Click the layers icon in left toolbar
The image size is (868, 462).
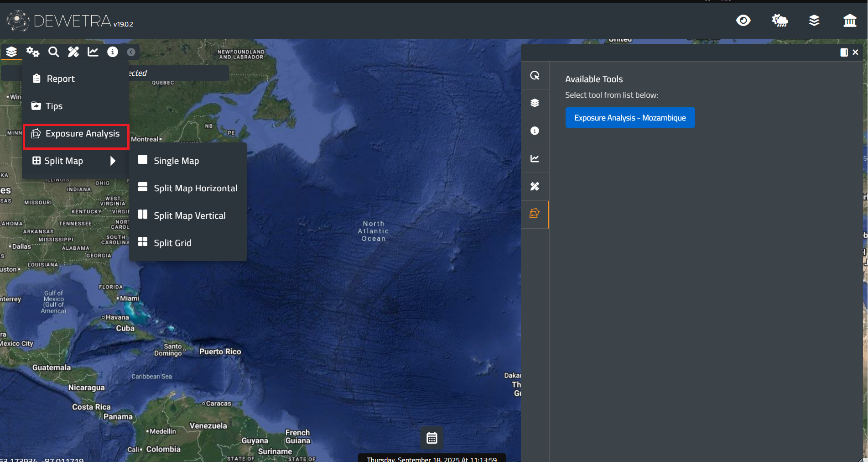(11, 52)
